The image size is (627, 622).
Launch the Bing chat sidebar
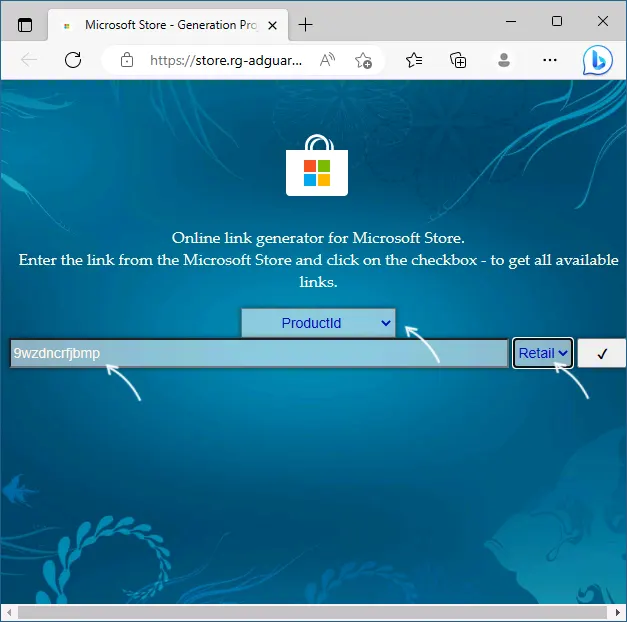click(x=597, y=60)
